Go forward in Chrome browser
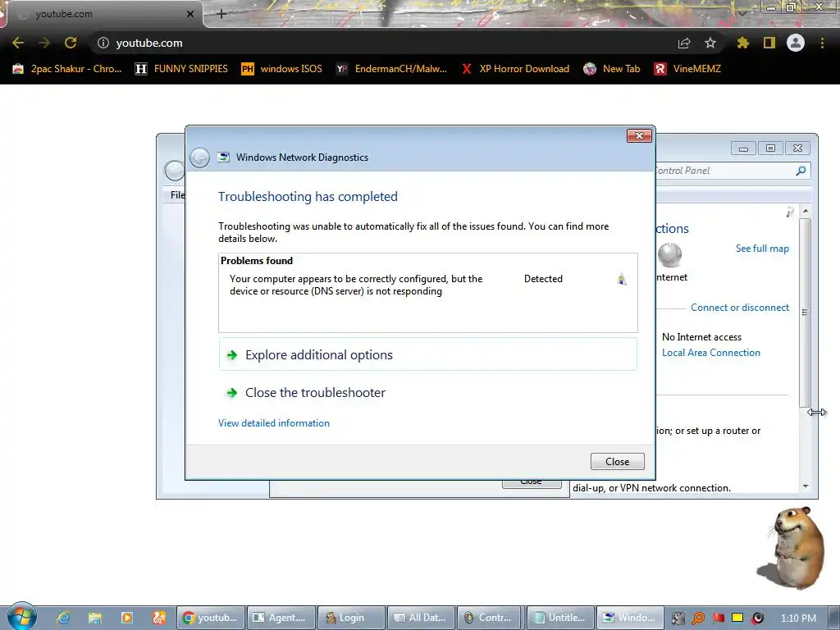 point(44,43)
